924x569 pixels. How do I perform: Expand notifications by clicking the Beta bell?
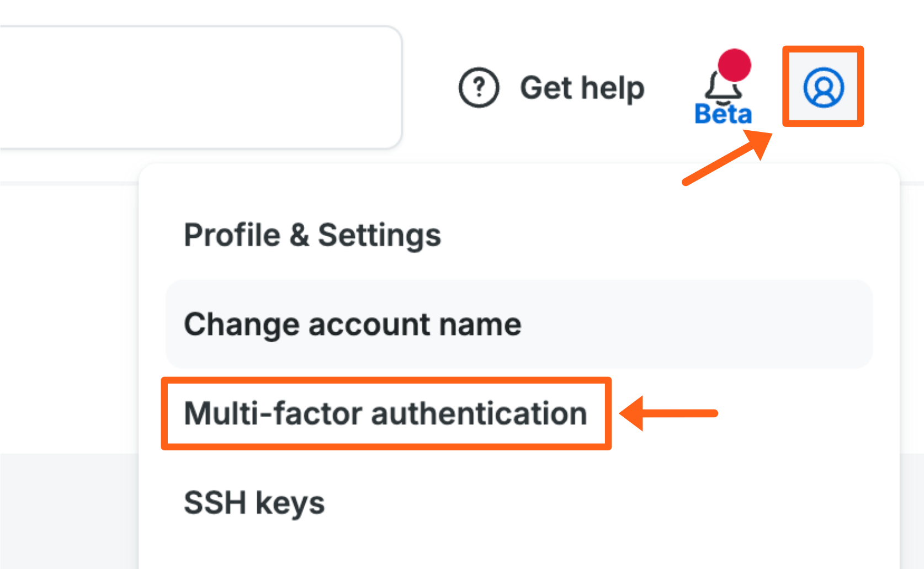724,86
